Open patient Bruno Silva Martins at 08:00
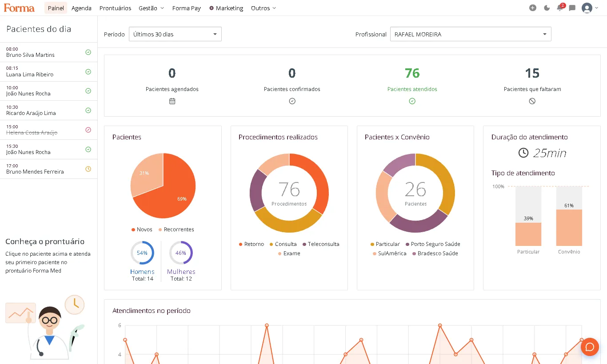607x364 pixels. click(48, 52)
